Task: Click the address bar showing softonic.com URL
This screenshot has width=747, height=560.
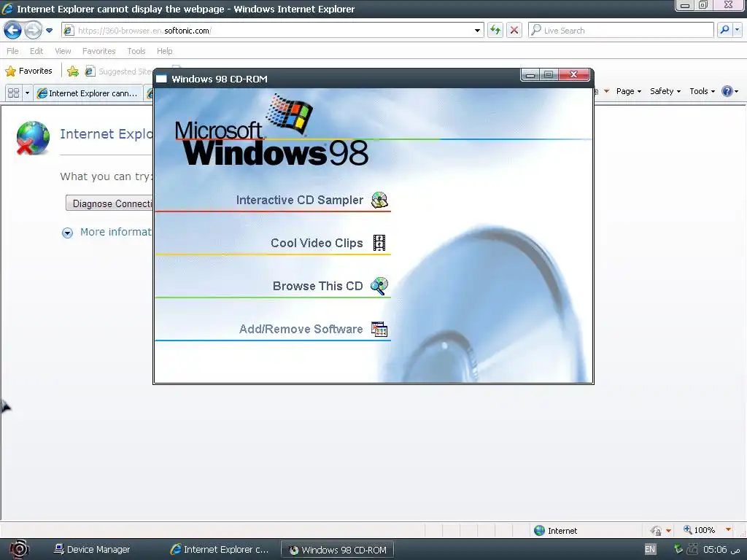Action: (273, 31)
